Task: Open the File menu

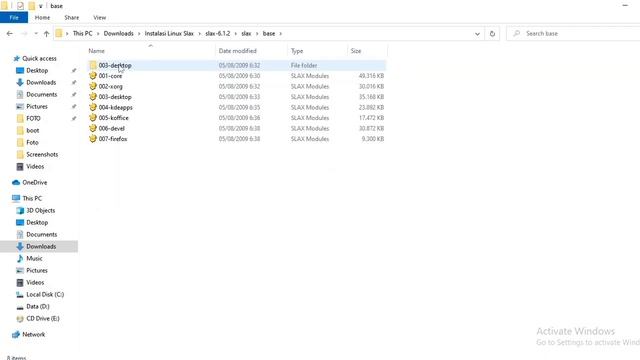Action: (x=14, y=18)
